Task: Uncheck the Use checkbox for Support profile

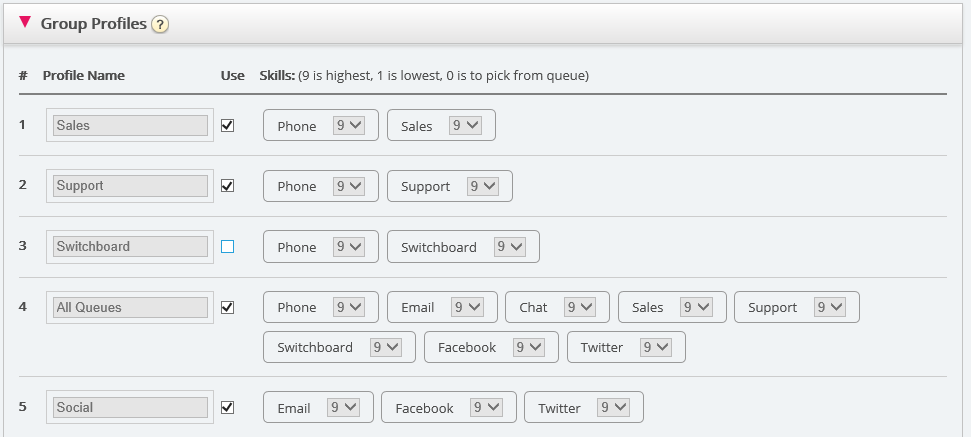Action: click(x=227, y=185)
